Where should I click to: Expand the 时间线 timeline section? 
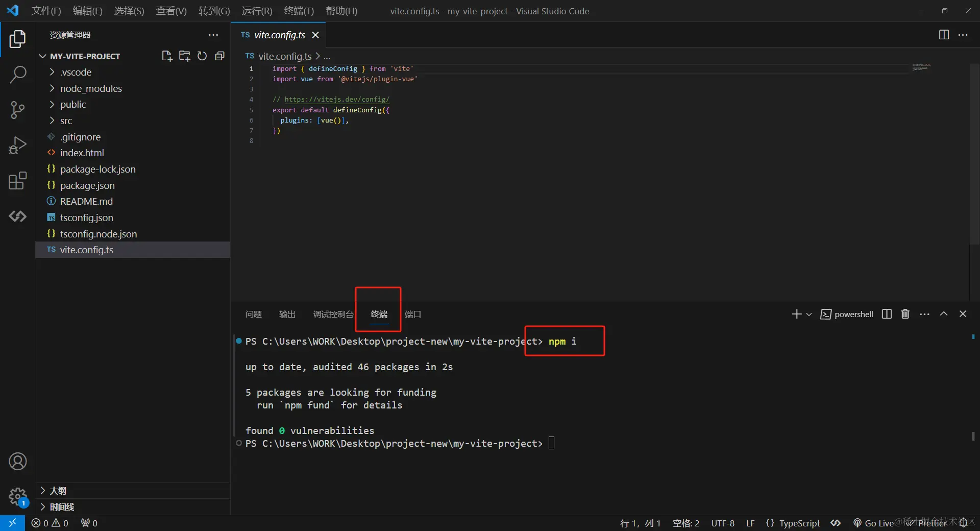tap(133, 507)
